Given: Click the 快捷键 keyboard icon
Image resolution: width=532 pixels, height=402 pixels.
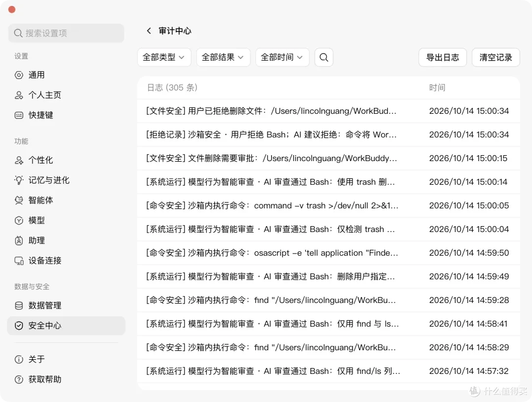Looking at the screenshot, I should pyautogui.click(x=19, y=115).
